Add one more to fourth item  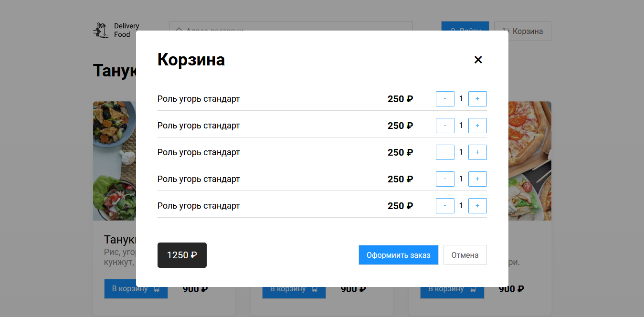[x=477, y=179]
